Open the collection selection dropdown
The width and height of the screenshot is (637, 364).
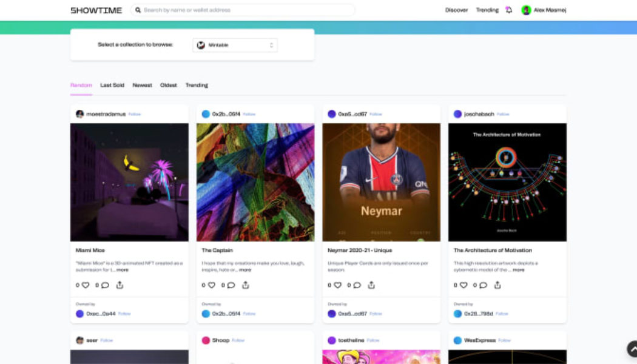pyautogui.click(x=235, y=45)
